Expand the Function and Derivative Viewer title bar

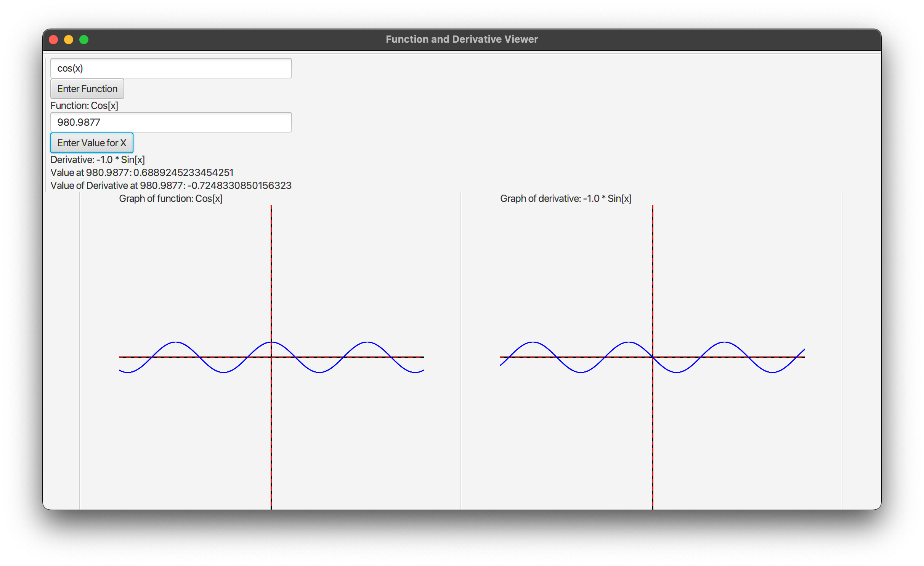[x=462, y=39]
